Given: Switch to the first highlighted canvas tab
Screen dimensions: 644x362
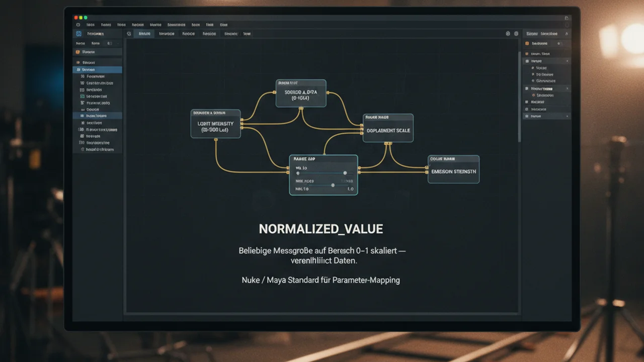Looking at the screenshot, I should pyautogui.click(x=144, y=34).
